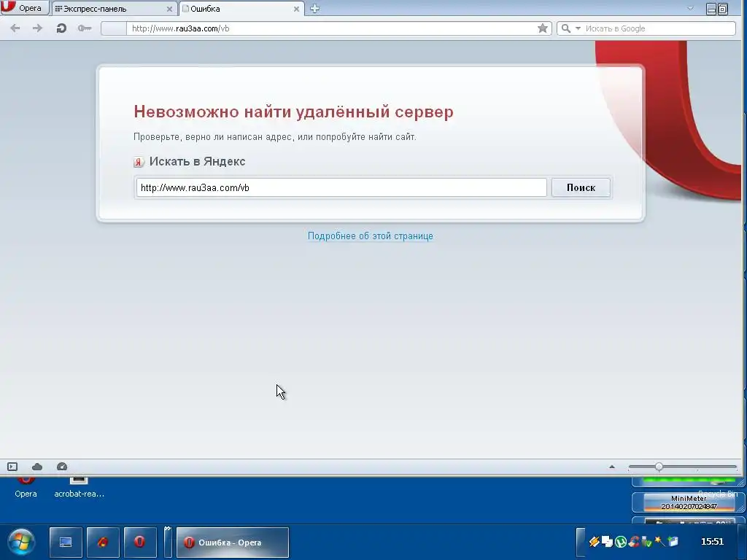This screenshot has height=560, width=747.
Task: Go back to the previous page
Action: 15,28
